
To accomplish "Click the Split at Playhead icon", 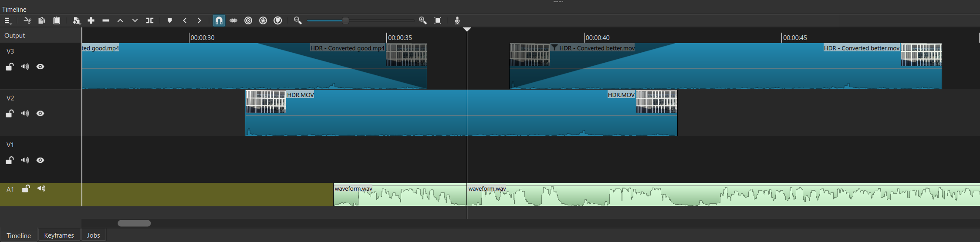I will pyautogui.click(x=150, y=20).
